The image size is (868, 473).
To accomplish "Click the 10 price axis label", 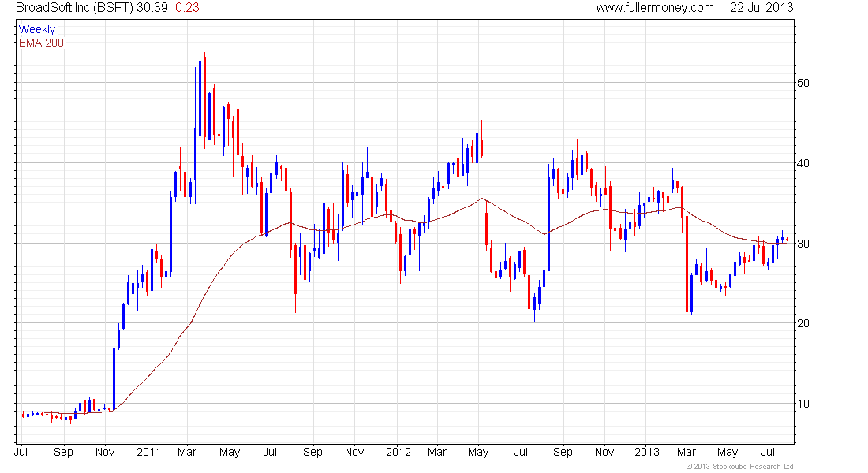I will click(803, 404).
